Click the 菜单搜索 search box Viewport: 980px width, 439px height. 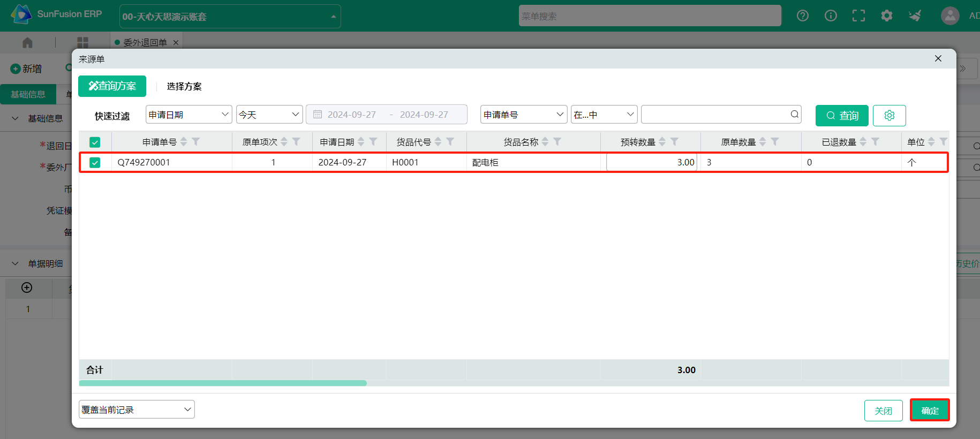(650, 16)
